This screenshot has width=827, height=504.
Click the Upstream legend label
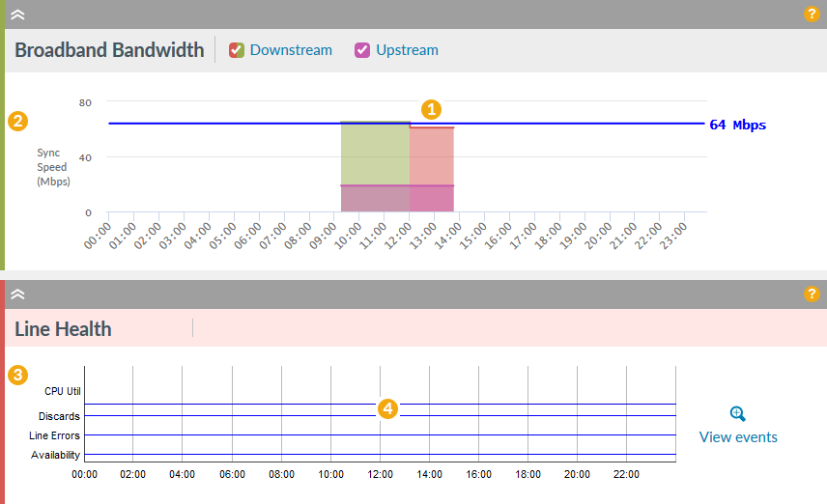407,50
